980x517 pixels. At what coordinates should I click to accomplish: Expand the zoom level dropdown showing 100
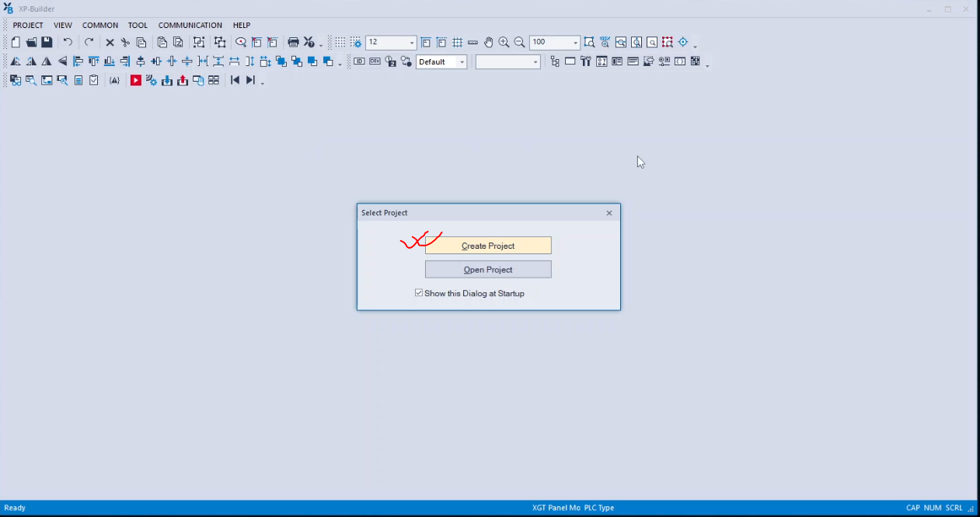576,42
